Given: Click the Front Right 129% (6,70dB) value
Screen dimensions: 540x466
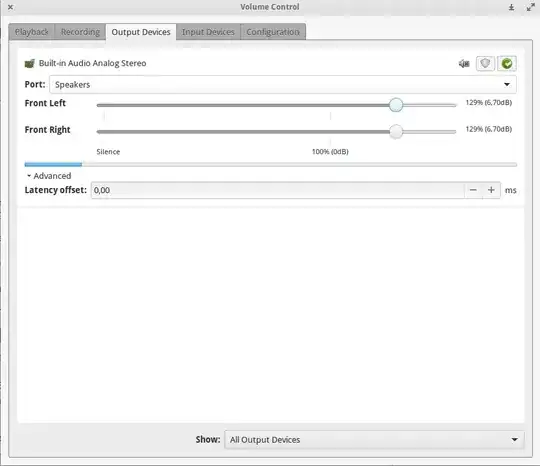Looking at the screenshot, I should click(x=489, y=129).
